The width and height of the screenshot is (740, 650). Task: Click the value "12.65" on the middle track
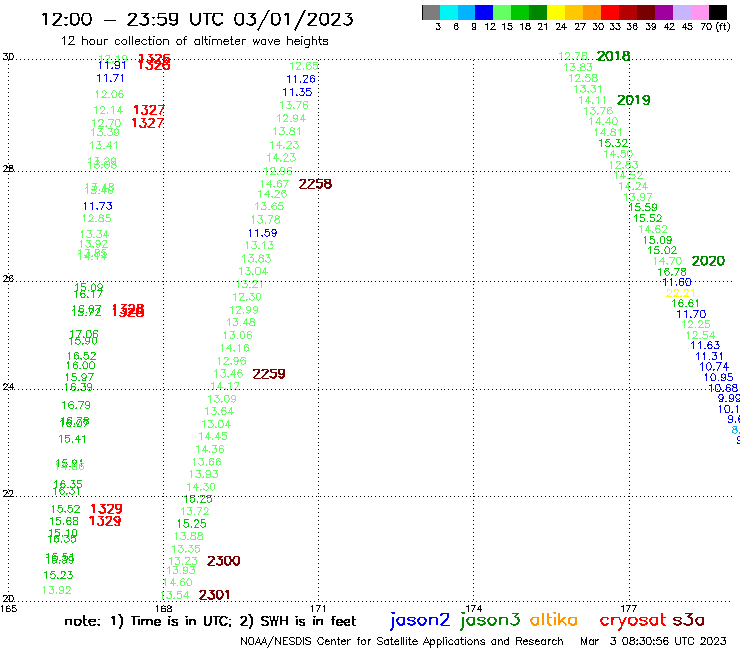304,66
